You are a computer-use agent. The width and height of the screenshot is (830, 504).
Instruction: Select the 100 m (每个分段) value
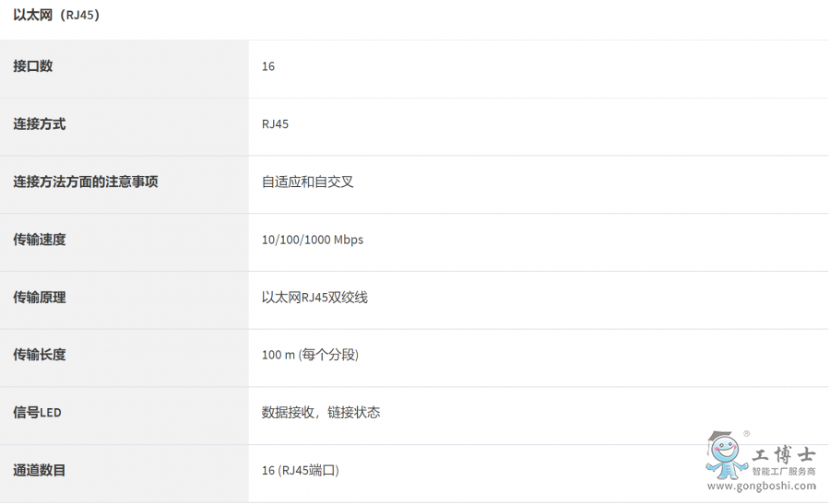(x=310, y=355)
